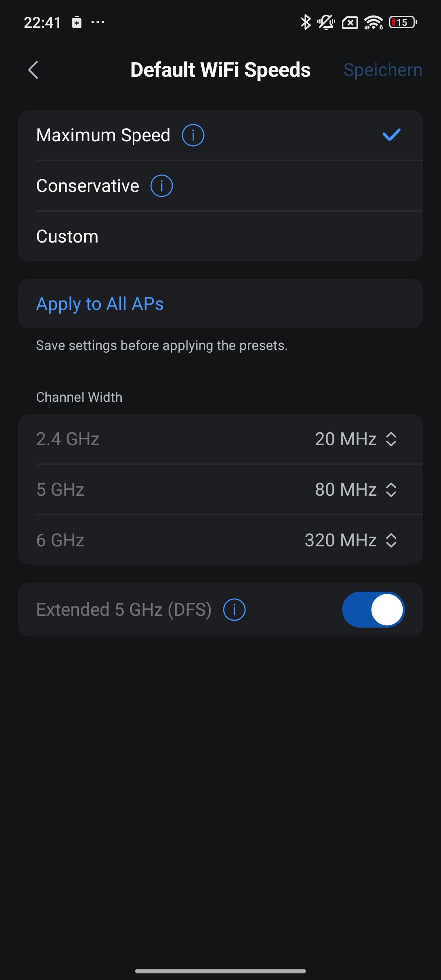Screen dimensions: 441x980
Task: Open 5 GHz channel width dropdown
Action: click(356, 490)
